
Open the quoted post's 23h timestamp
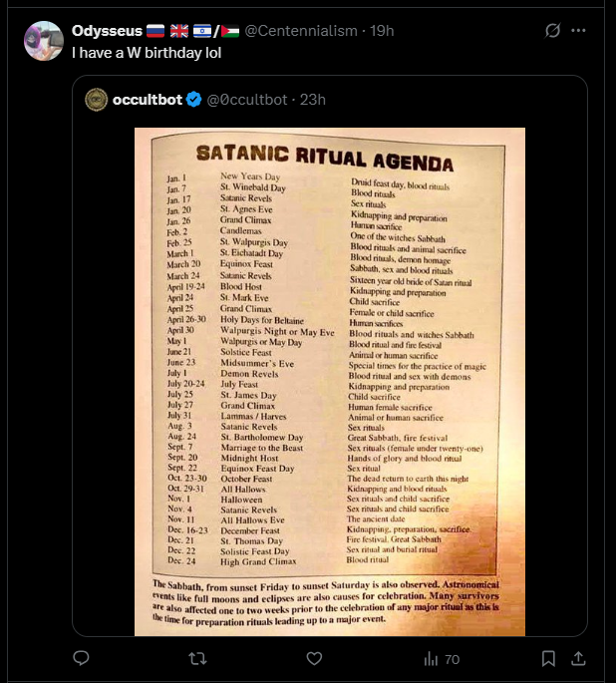tap(313, 100)
